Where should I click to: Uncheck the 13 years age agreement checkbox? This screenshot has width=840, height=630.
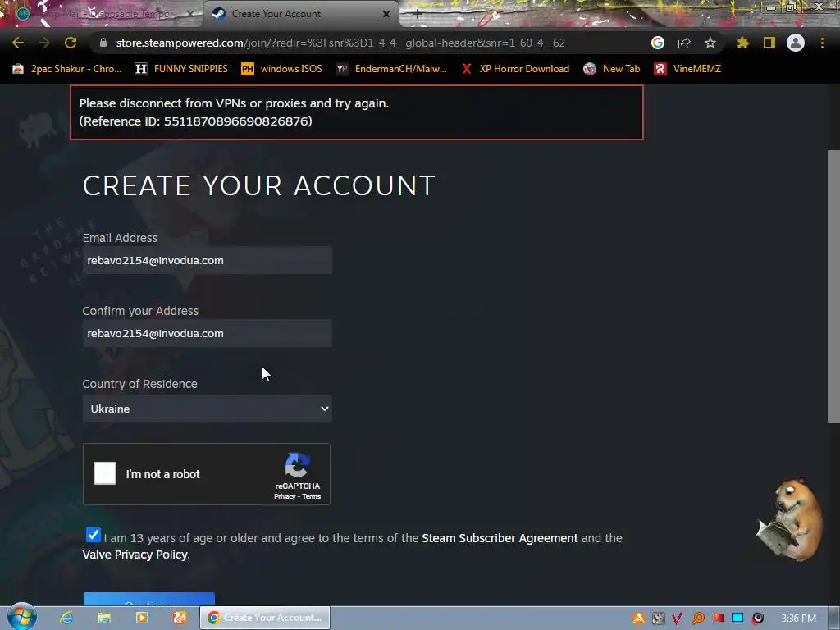tap(94, 535)
